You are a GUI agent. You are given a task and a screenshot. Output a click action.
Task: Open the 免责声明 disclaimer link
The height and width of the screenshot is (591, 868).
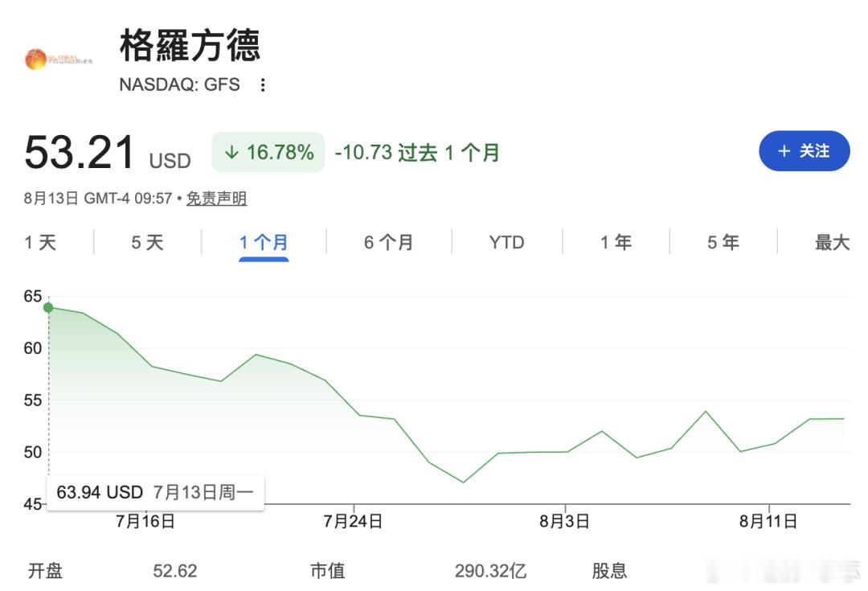[x=216, y=199]
